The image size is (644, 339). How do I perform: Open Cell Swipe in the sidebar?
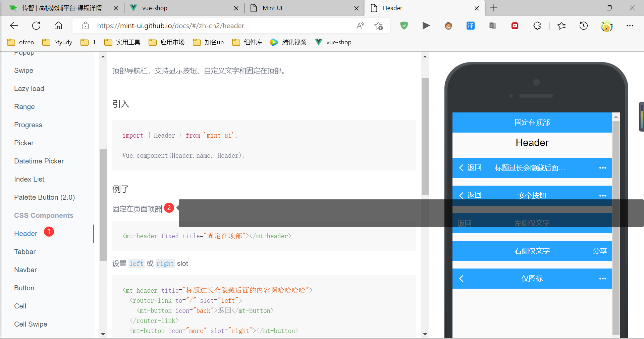[x=31, y=324]
